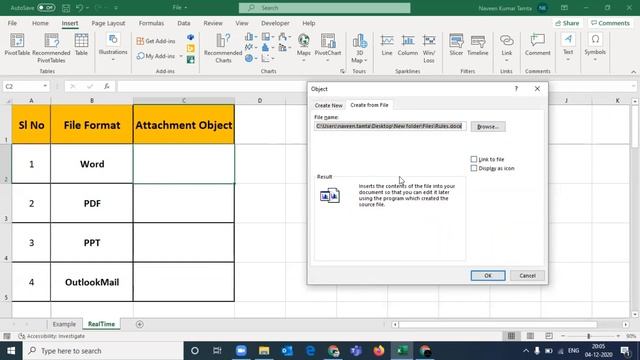Insert a Slicer filter
The width and height of the screenshot is (640, 360).
point(456,45)
